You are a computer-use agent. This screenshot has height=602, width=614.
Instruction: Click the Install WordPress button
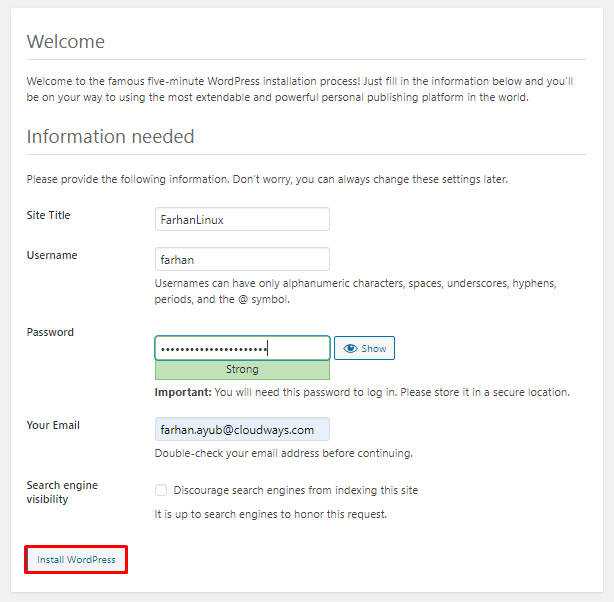76,560
